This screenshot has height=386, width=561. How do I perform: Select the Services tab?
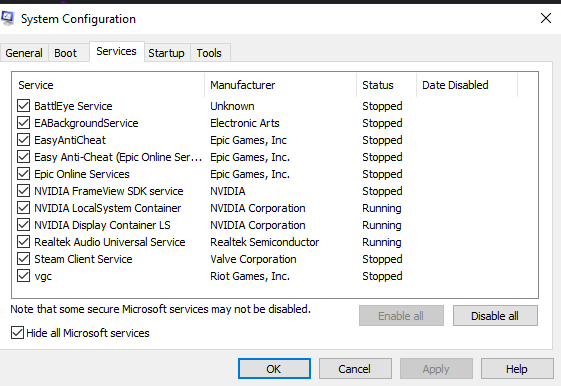[116, 52]
